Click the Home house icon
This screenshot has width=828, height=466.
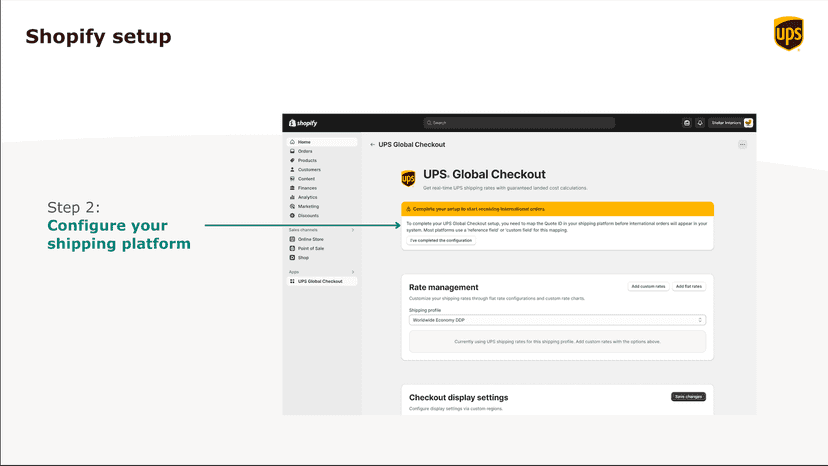coord(292,142)
